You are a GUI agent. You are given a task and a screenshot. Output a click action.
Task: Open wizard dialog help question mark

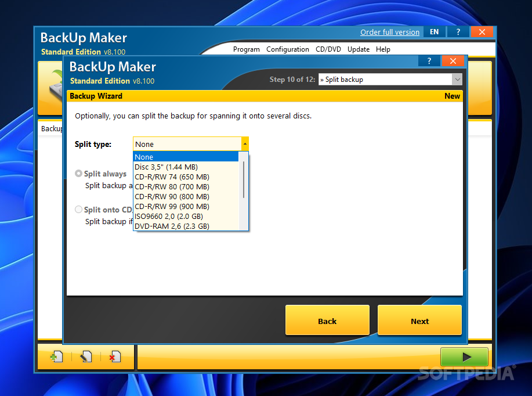coord(429,61)
